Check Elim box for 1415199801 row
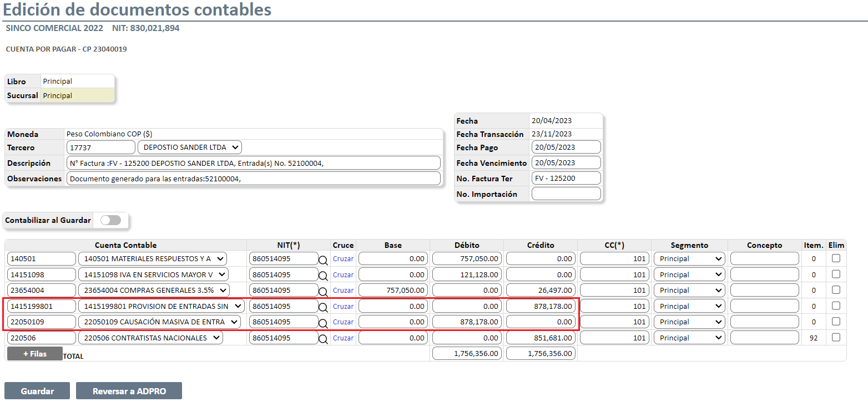The width and height of the screenshot is (868, 407). tap(836, 306)
